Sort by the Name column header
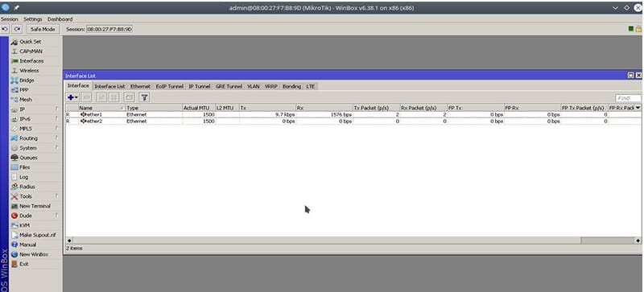 pyautogui.click(x=102, y=108)
